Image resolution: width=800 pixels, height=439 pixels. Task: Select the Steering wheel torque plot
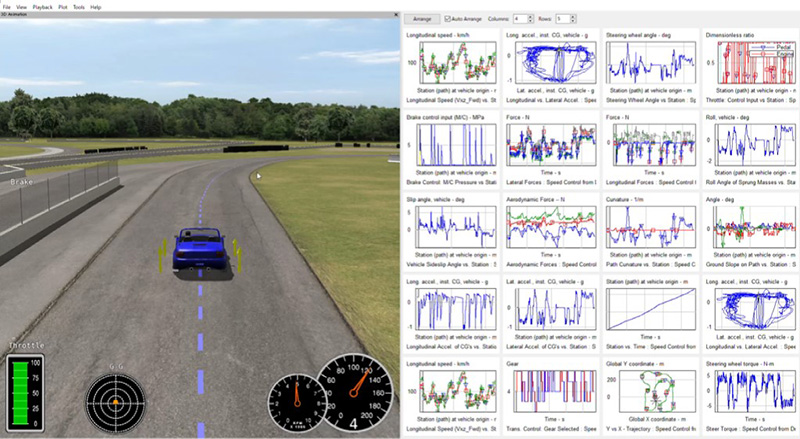tap(748, 392)
